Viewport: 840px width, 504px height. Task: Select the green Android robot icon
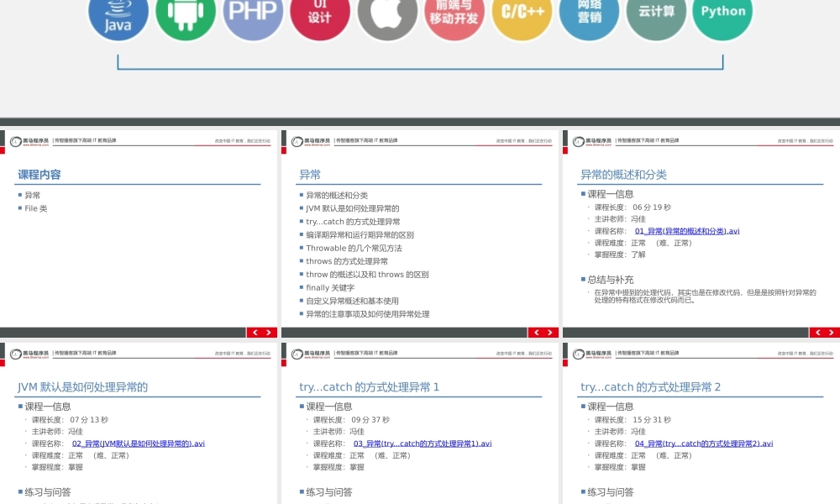(186, 15)
